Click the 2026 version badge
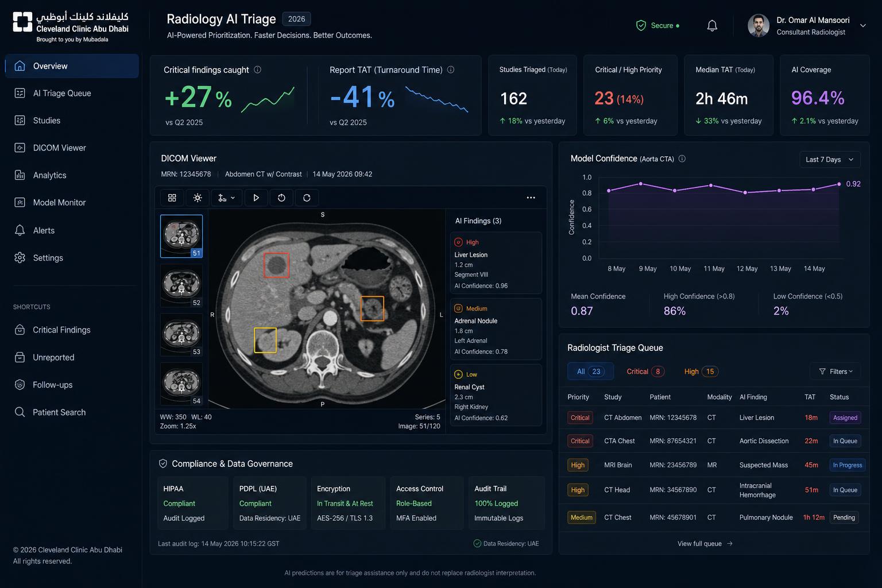 [296, 19]
